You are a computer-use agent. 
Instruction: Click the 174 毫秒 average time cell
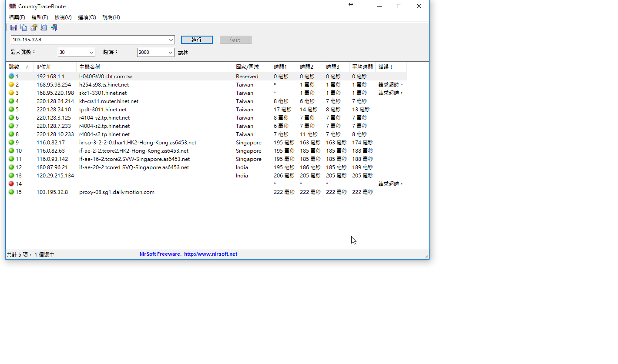point(362,143)
